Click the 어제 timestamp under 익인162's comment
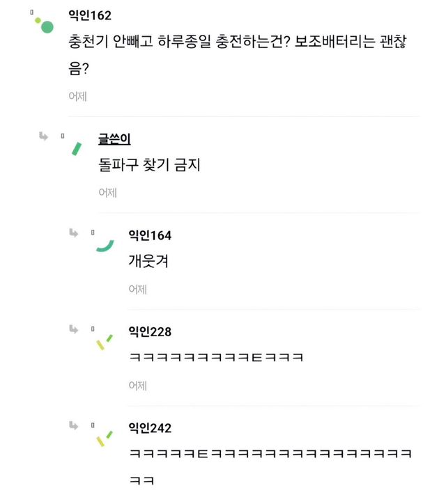The image size is (446, 504). pos(77,97)
